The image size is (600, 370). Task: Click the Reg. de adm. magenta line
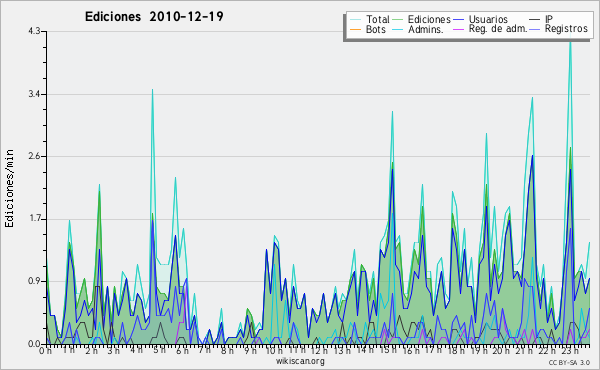[x=458, y=29]
